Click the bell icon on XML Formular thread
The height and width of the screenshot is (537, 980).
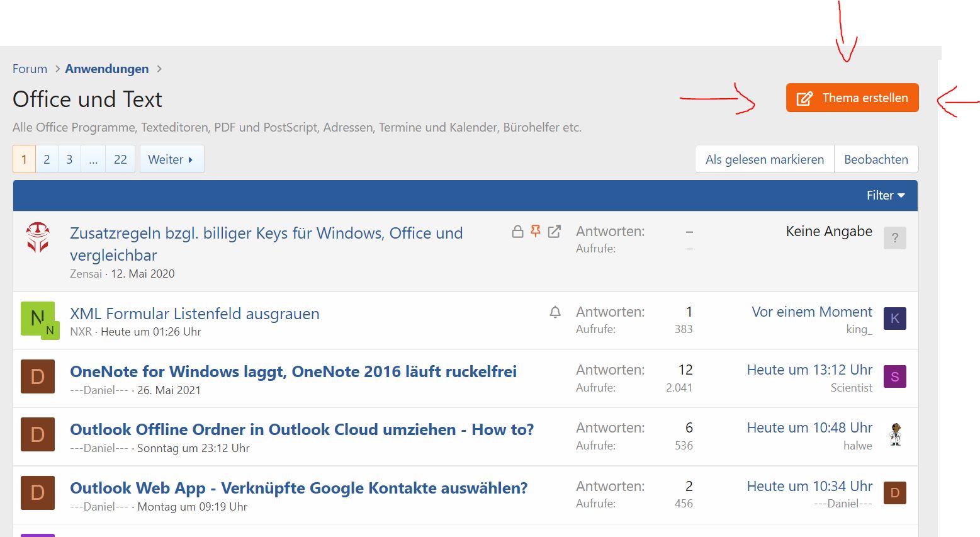(x=555, y=312)
